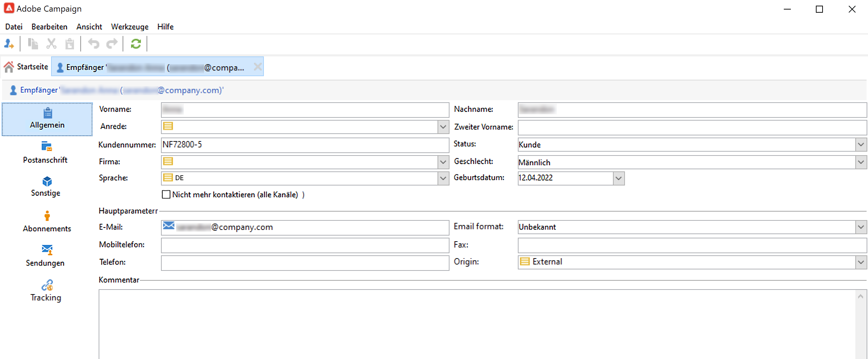Click the person icon beside the Empfänger heading
The height and width of the screenshot is (359, 868).
coord(13,90)
